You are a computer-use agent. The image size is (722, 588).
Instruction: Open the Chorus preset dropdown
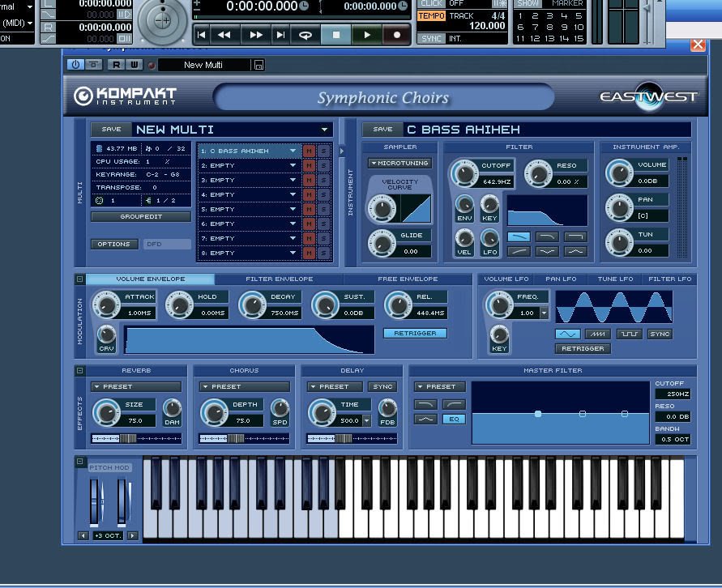(245, 386)
